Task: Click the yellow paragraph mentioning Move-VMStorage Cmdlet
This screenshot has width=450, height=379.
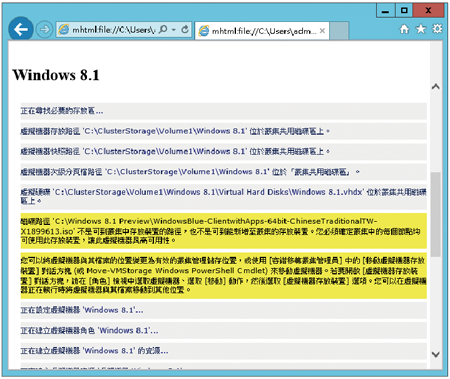Action: 223,275
